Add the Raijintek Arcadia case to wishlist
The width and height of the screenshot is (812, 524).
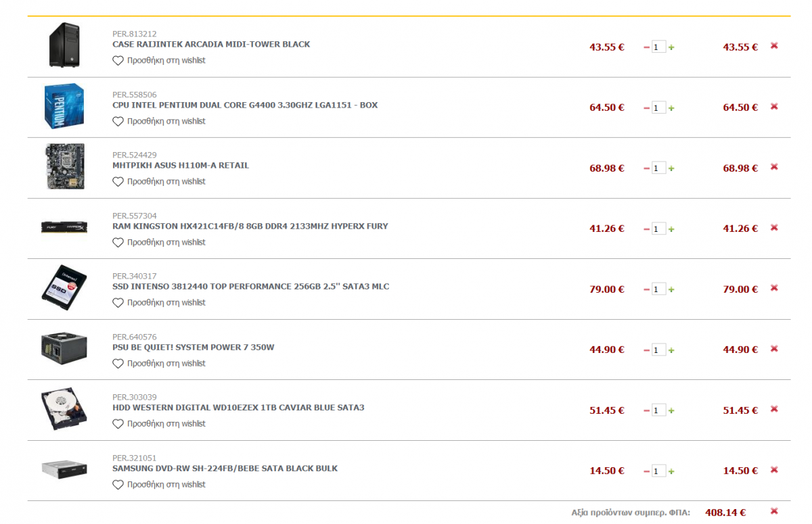point(159,60)
